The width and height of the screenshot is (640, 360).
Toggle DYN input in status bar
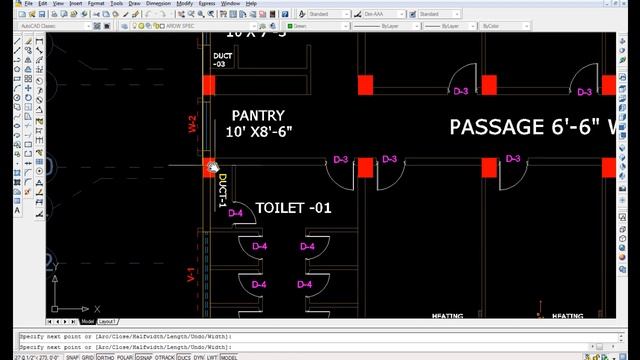(199, 357)
